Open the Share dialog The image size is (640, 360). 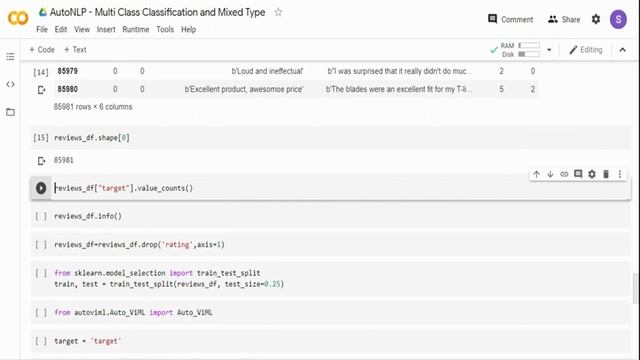[564, 19]
